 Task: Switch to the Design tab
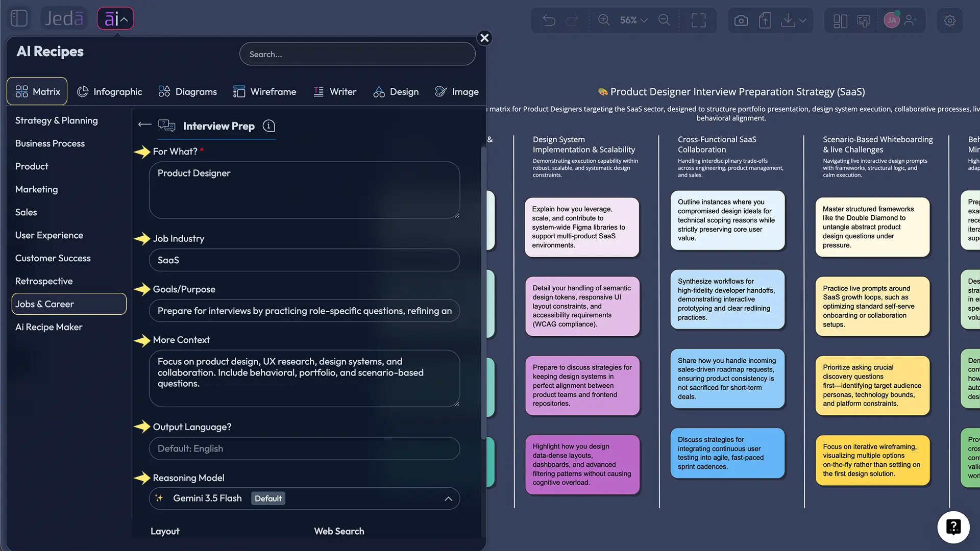(x=396, y=92)
